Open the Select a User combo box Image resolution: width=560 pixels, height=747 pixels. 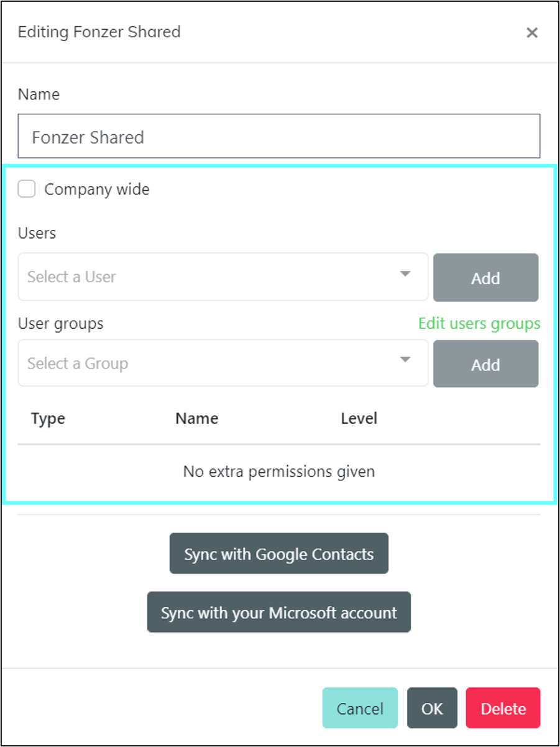223,277
